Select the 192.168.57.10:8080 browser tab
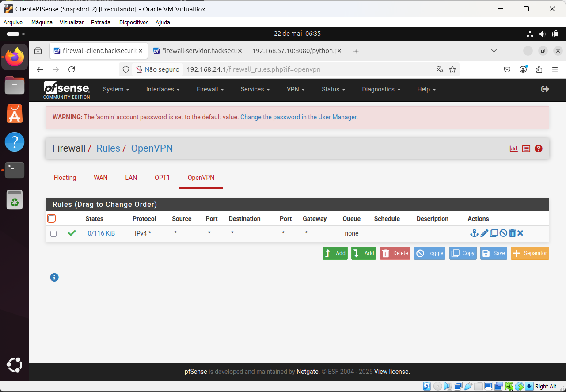Viewport: 566px width, 392px height. pyautogui.click(x=296, y=51)
